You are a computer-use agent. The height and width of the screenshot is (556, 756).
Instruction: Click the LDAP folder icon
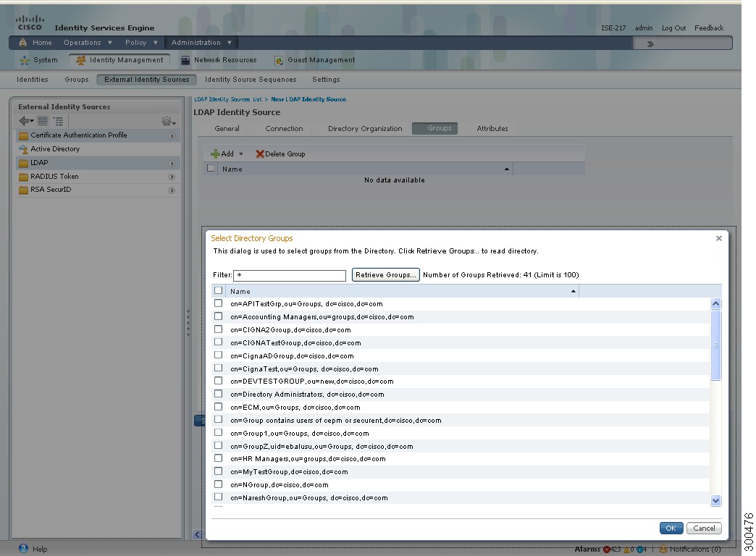pyautogui.click(x=24, y=163)
